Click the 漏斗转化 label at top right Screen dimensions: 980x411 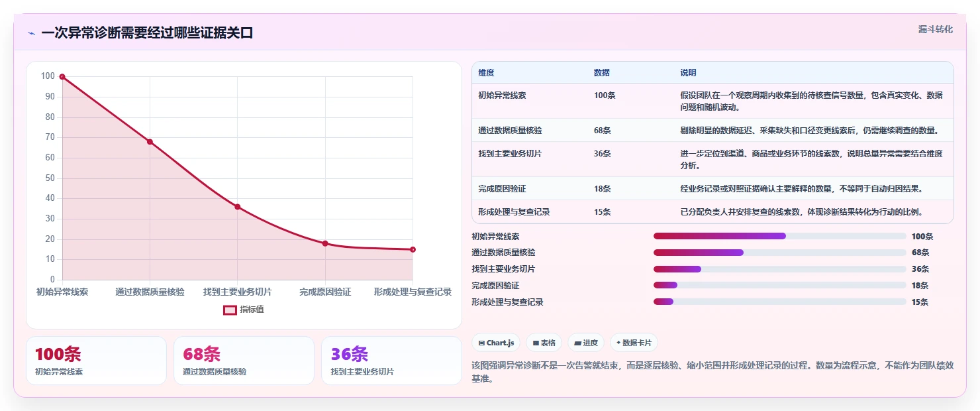click(936, 29)
